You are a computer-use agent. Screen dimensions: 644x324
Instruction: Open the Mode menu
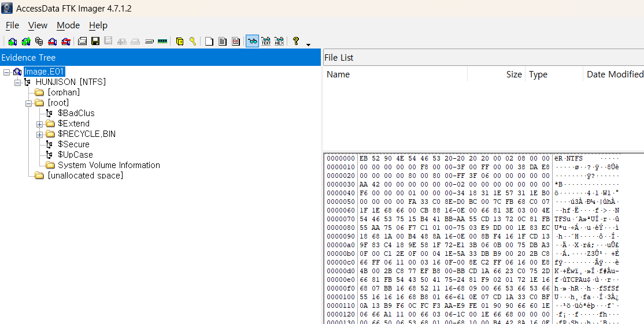point(68,25)
